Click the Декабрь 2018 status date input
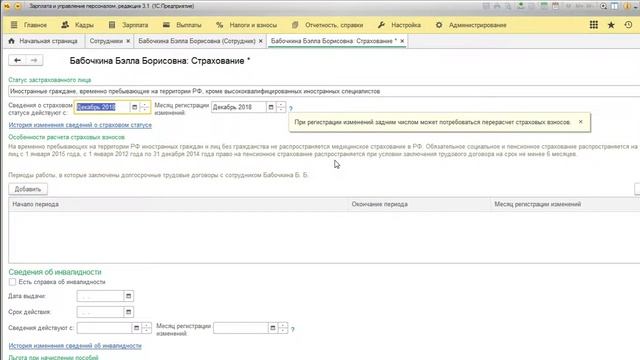640x360 pixels. [x=102, y=107]
